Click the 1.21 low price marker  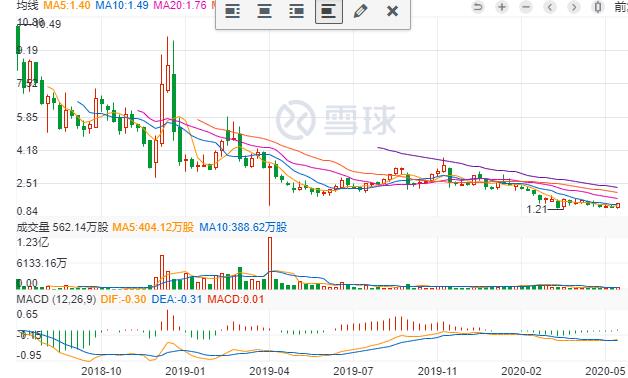point(537,209)
